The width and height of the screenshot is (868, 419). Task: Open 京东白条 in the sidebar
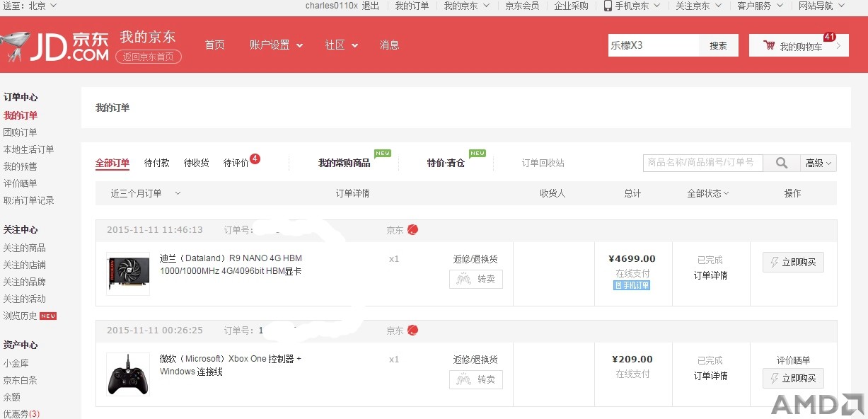pos(20,380)
